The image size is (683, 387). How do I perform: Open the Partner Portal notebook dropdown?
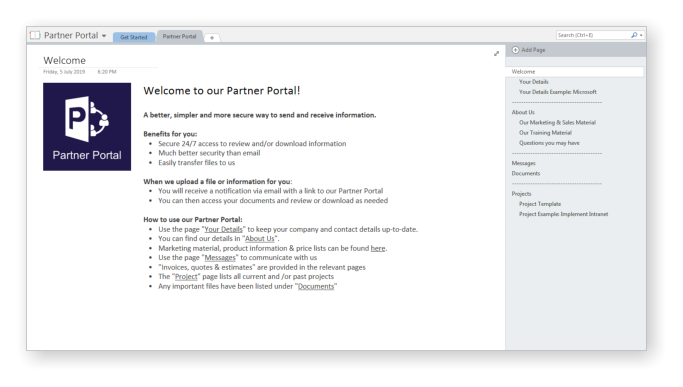104,36
